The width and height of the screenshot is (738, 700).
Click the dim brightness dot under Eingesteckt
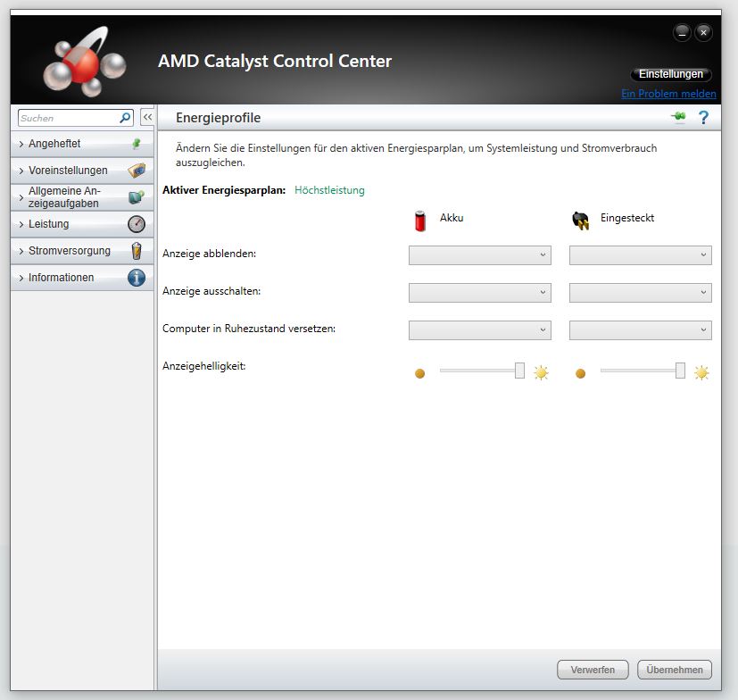pyautogui.click(x=580, y=373)
